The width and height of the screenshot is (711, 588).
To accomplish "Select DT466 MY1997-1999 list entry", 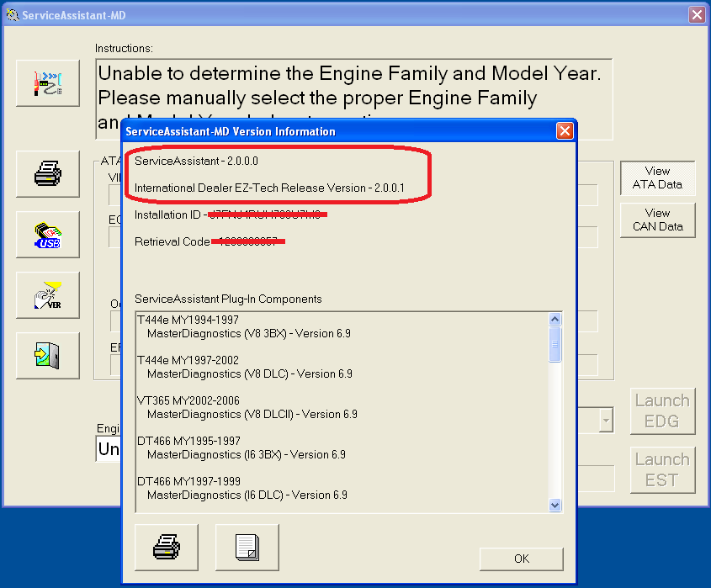I will [188, 481].
